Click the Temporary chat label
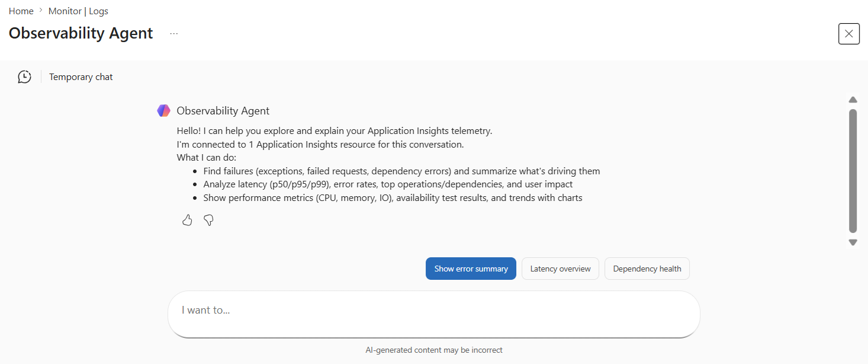Viewport: 868px width, 364px height. (81, 77)
